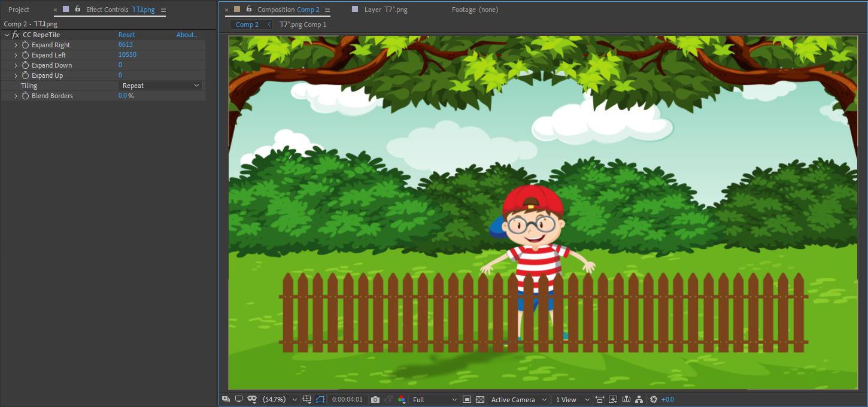Click the boy character in the viewer
Screen dimensions: 868x407
click(x=534, y=239)
